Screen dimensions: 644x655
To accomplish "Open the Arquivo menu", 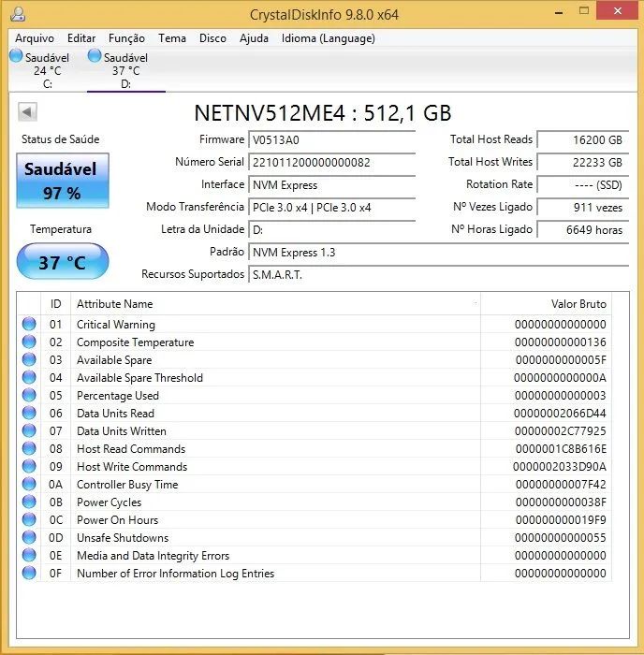I will tap(35, 38).
